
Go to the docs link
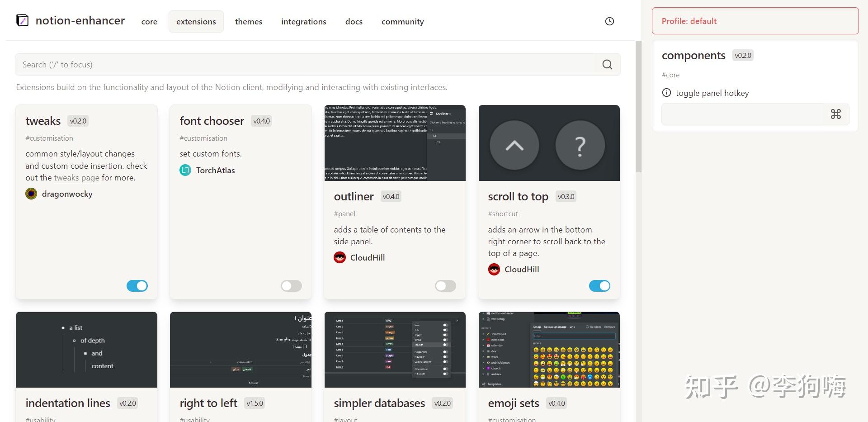354,22
